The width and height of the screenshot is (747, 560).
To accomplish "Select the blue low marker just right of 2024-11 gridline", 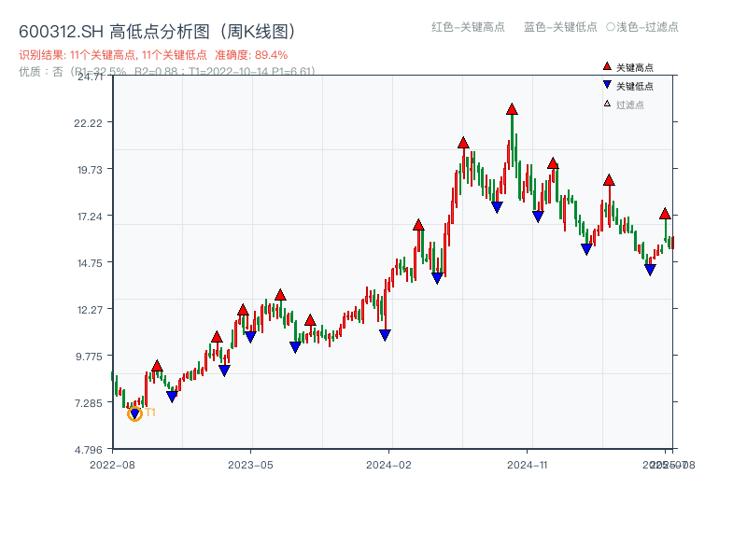I will click(538, 217).
